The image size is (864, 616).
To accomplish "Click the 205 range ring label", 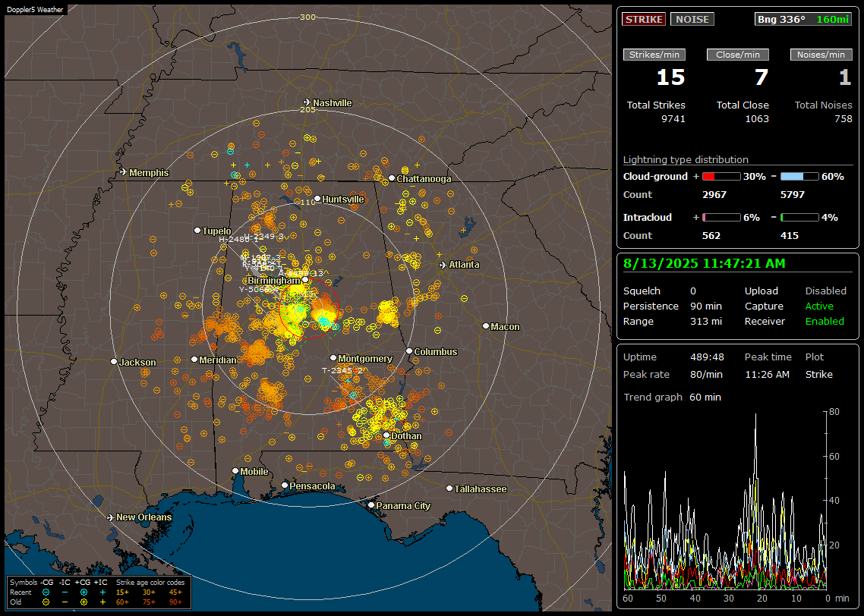I will pyautogui.click(x=307, y=109).
